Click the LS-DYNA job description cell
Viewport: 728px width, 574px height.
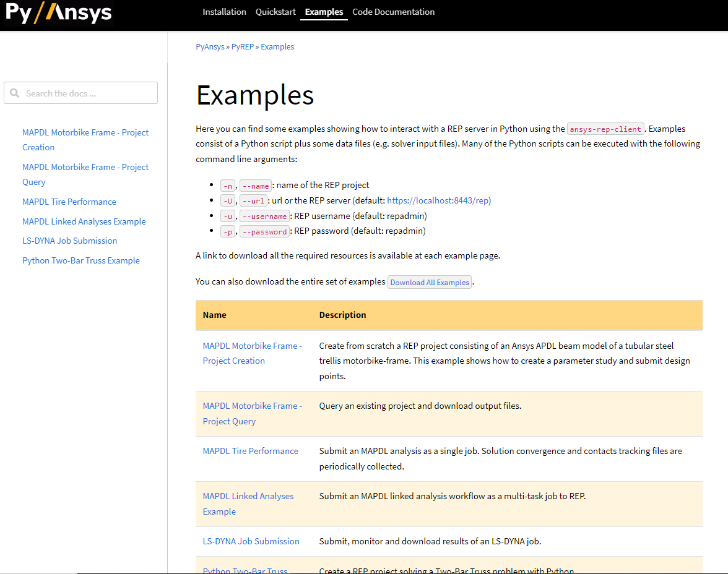point(430,541)
